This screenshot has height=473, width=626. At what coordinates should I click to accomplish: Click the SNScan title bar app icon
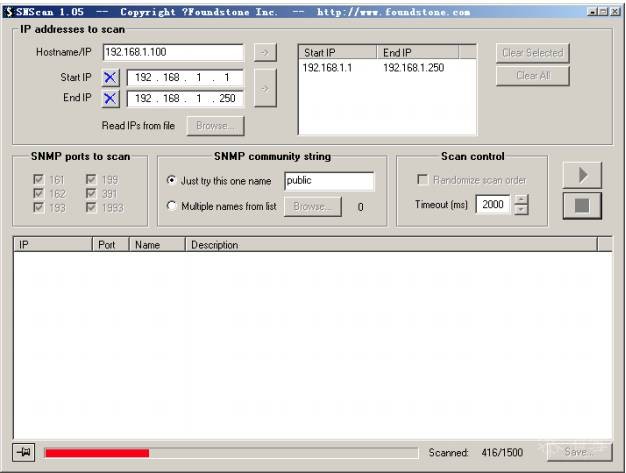(8, 12)
